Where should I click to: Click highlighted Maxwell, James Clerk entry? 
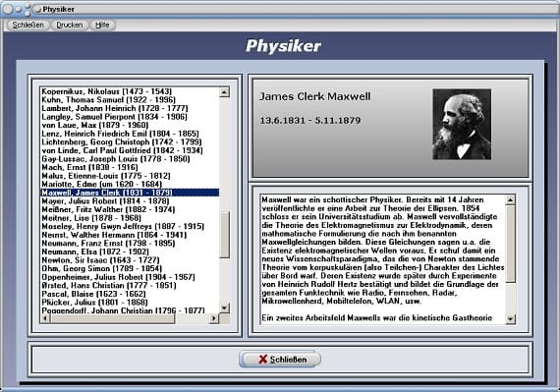pos(130,193)
